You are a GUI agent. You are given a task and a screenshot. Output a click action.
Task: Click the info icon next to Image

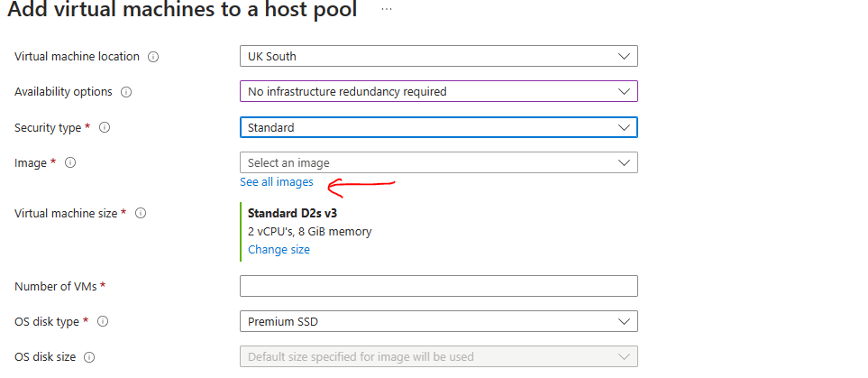70,163
